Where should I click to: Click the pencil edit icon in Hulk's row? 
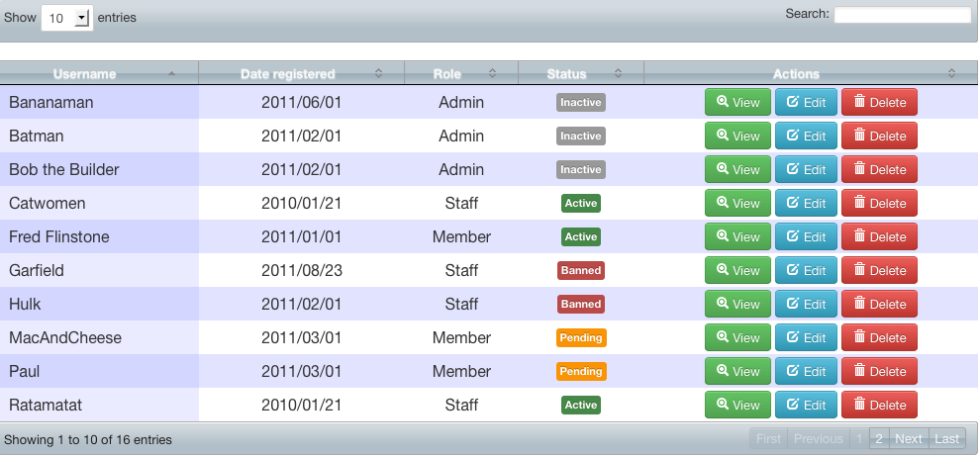click(793, 304)
